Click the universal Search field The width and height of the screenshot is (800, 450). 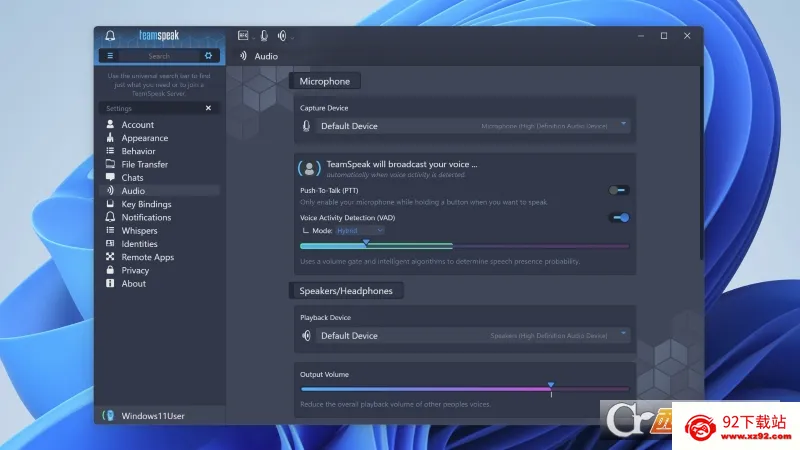coord(159,56)
